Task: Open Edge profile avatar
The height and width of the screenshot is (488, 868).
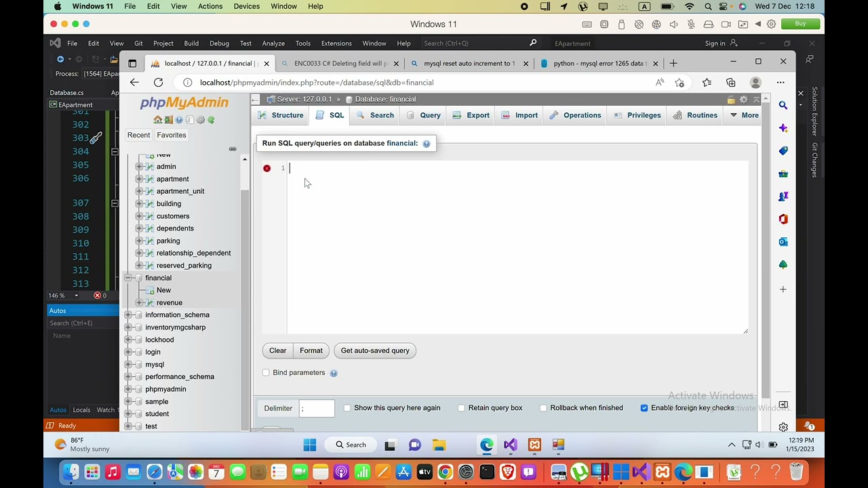Action: 755,83
